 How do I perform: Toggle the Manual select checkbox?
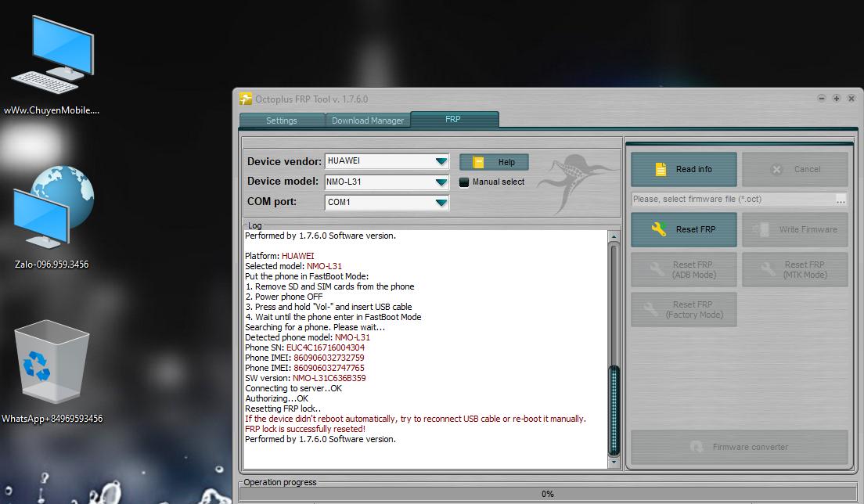[464, 182]
